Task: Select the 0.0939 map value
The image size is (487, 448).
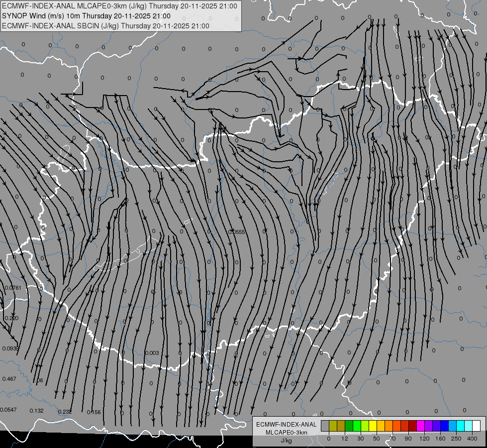Action: tap(10, 348)
